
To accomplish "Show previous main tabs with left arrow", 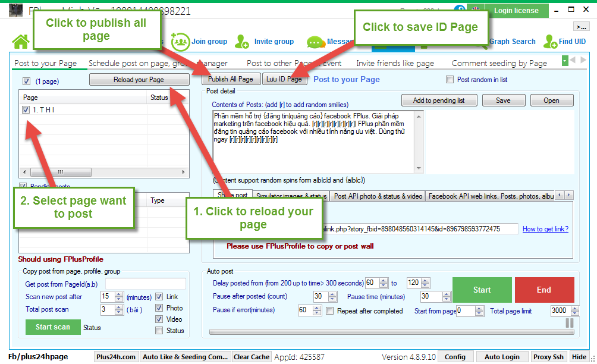I will coord(573,60).
